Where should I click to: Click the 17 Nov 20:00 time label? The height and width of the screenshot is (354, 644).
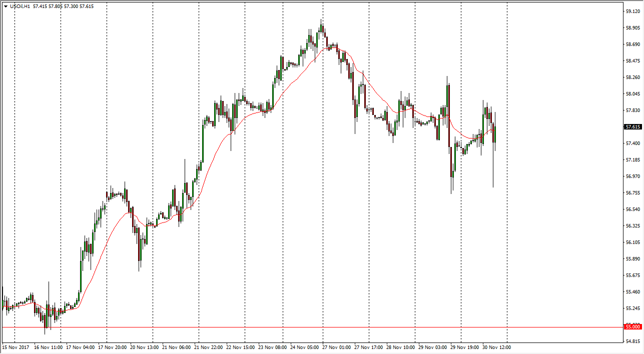112,347
